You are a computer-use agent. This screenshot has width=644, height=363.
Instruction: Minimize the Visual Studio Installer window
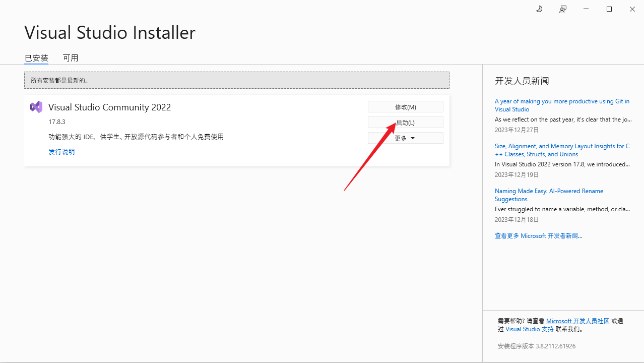tap(586, 9)
